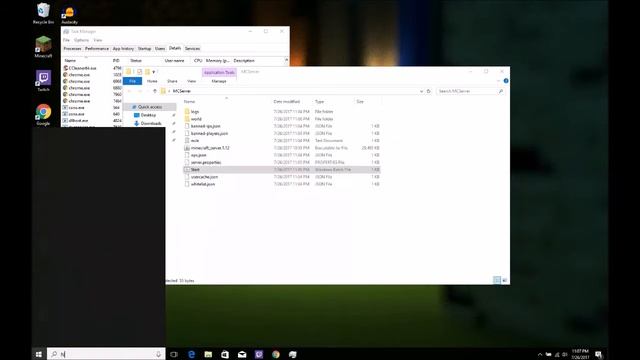Sort Task Manager by the PID column

(x=116, y=60)
